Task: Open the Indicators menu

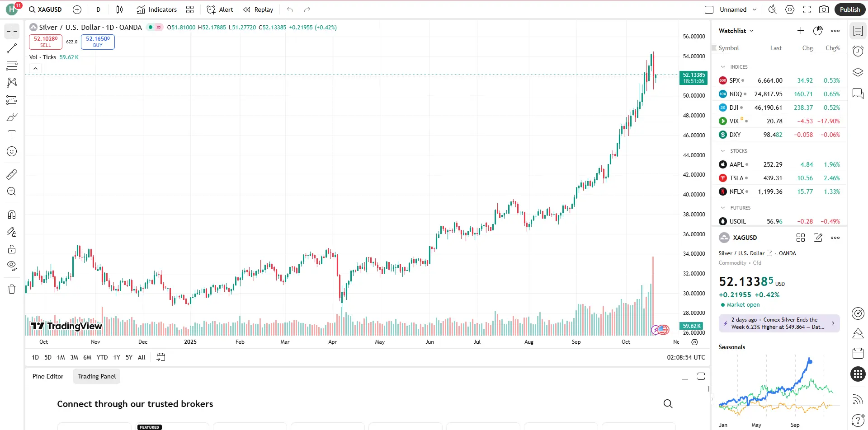Action: point(157,9)
